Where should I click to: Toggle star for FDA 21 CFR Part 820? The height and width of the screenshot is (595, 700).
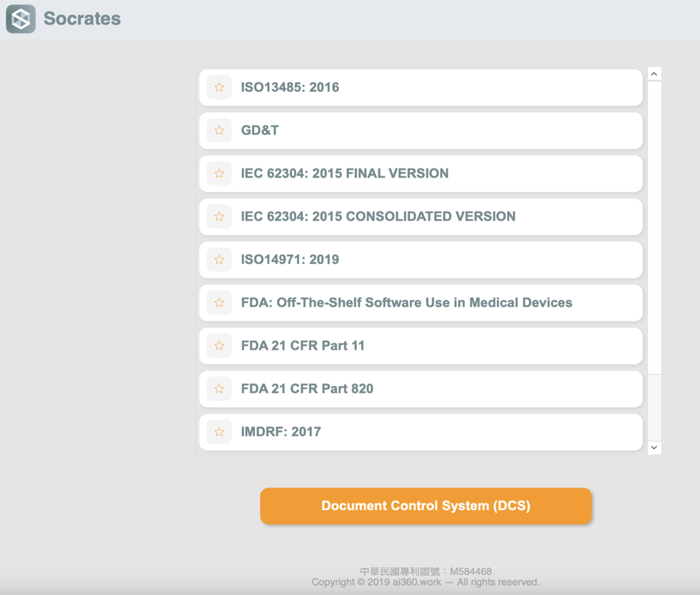point(219,389)
